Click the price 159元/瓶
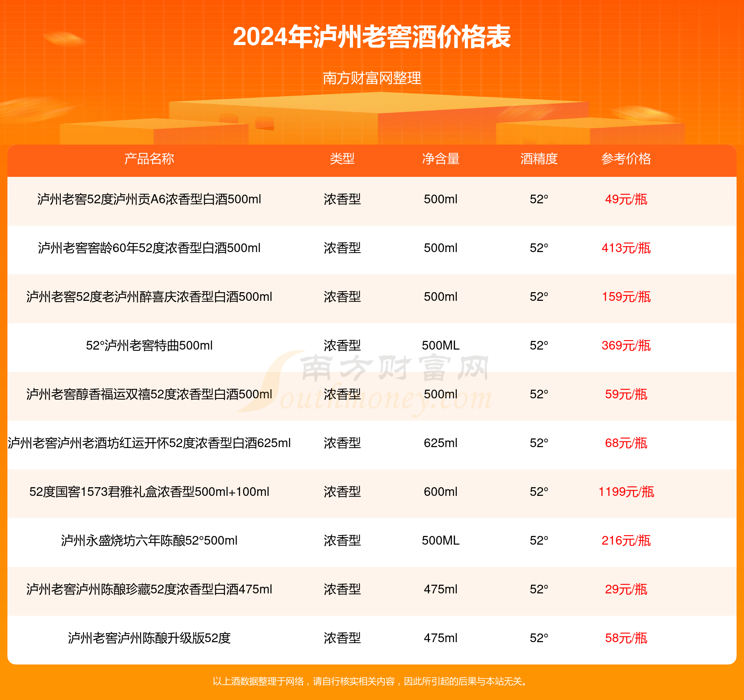The height and width of the screenshot is (700, 744). pyautogui.click(x=626, y=297)
